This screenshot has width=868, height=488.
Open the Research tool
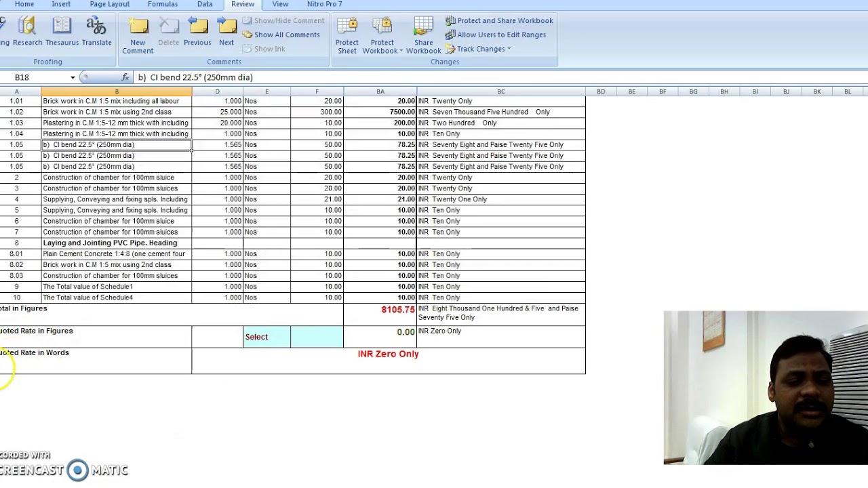(27, 32)
